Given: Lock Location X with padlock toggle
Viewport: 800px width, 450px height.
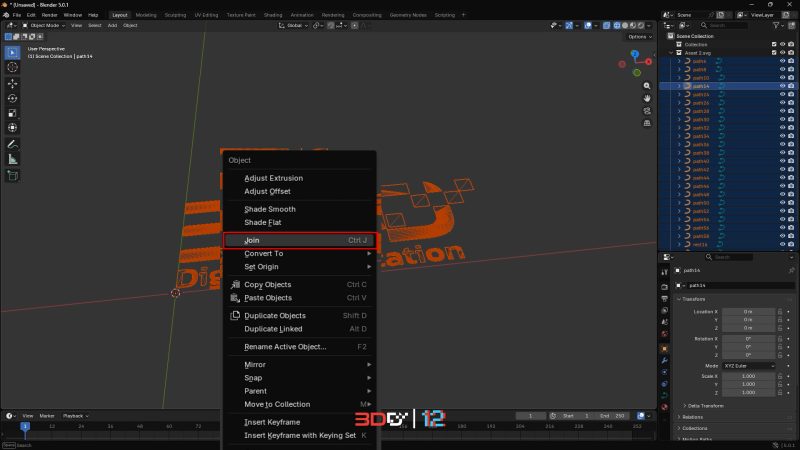Looking at the screenshot, I should click(x=779, y=312).
